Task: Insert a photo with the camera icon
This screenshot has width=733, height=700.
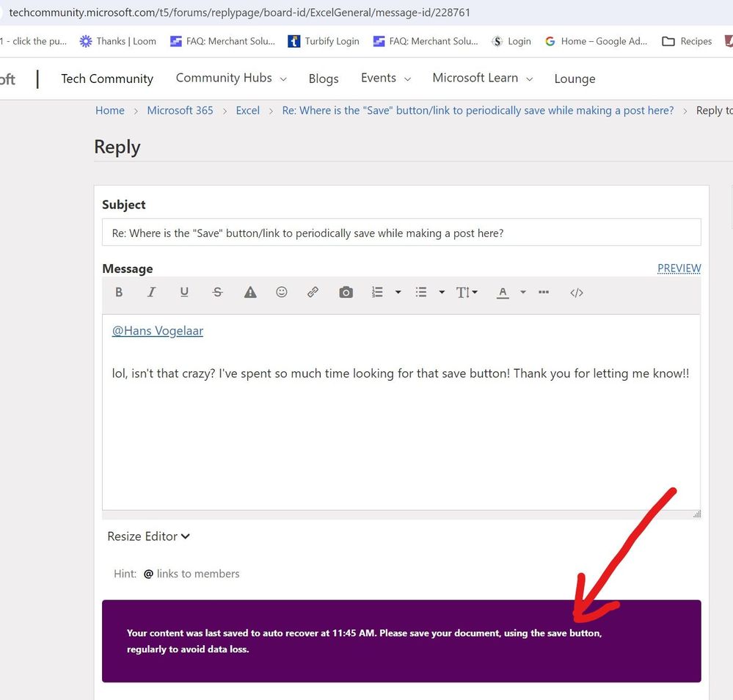Action: tap(345, 292)
